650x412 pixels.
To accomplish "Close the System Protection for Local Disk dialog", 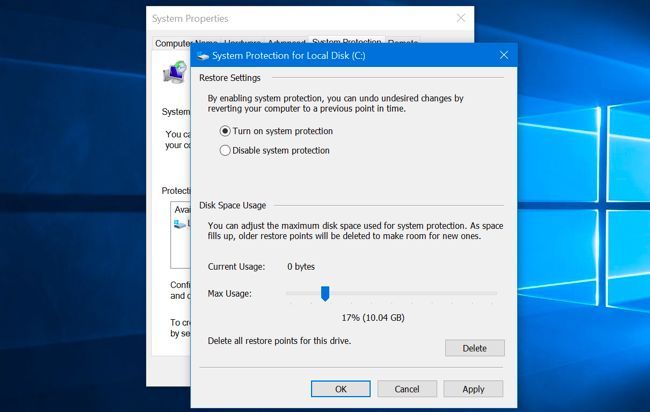I will pyautogui.click(x=504, y=55).
